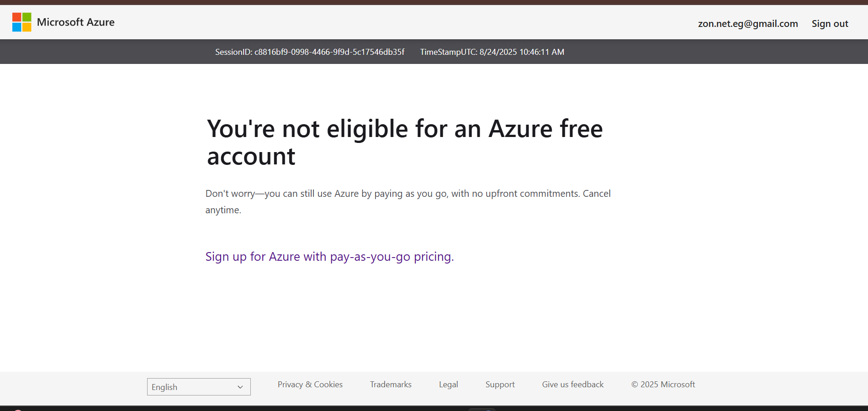868x411 pixels.
Task: Click the zon.net.eg@gmail.com account email
Action: [748, 24]
